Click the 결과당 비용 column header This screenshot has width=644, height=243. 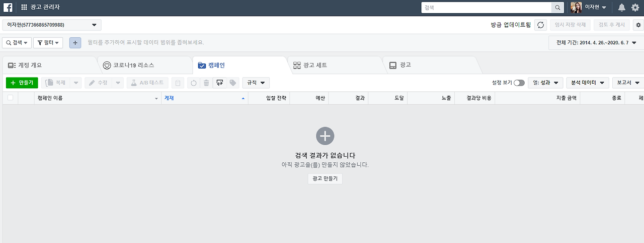click(474, 98)
